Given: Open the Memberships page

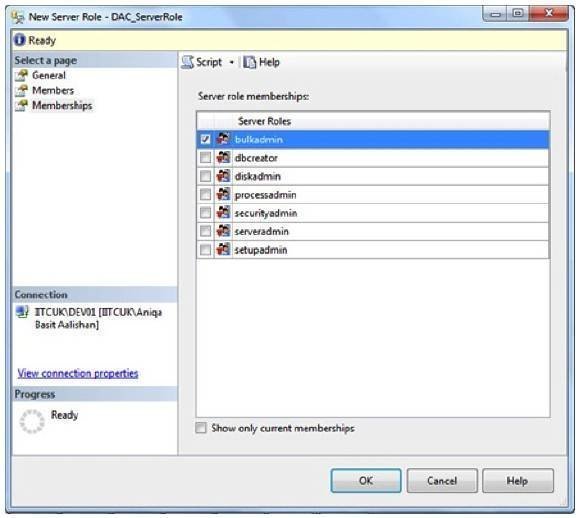Looking at the screenshot, I should [x=62, y=105].
